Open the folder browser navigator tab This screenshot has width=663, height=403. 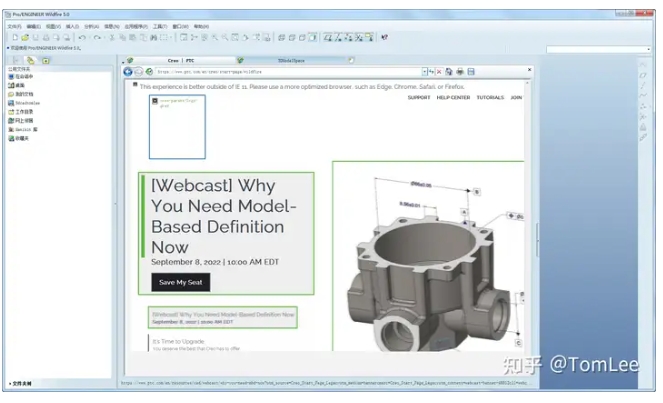pos(30,60)
